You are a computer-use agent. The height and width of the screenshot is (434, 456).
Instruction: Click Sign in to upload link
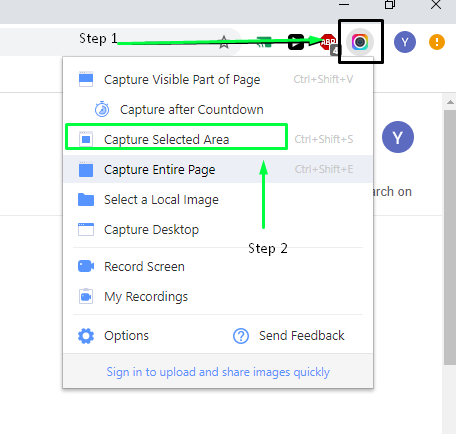[x=218, y=372]
